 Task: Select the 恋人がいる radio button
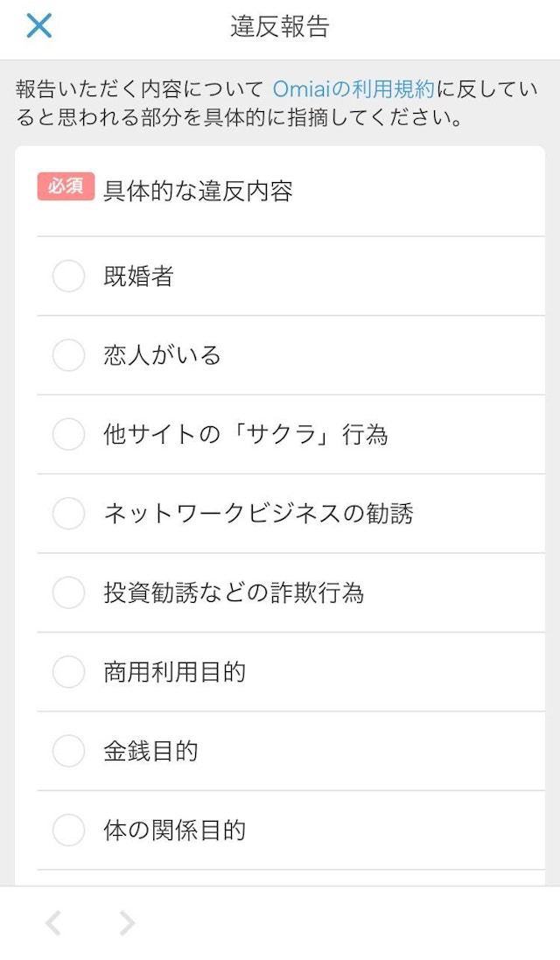coord(68,355)
